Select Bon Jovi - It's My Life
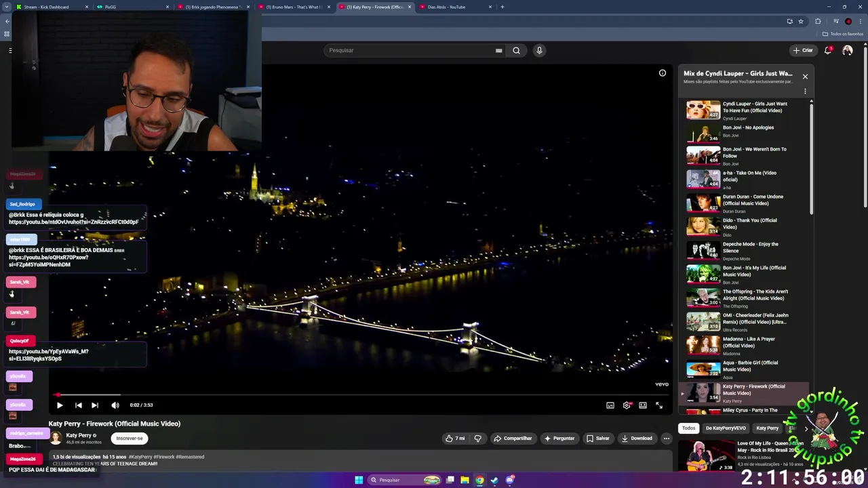868x488 pixels. (x=746, y=274)
